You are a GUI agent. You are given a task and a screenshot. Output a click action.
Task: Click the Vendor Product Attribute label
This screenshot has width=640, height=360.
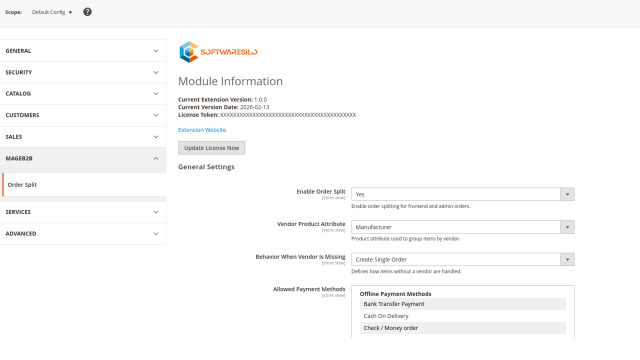[311, 224]
